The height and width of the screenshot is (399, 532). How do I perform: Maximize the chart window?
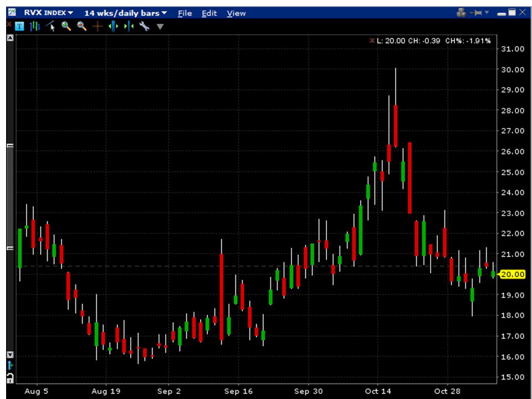[x=512, y=13]
